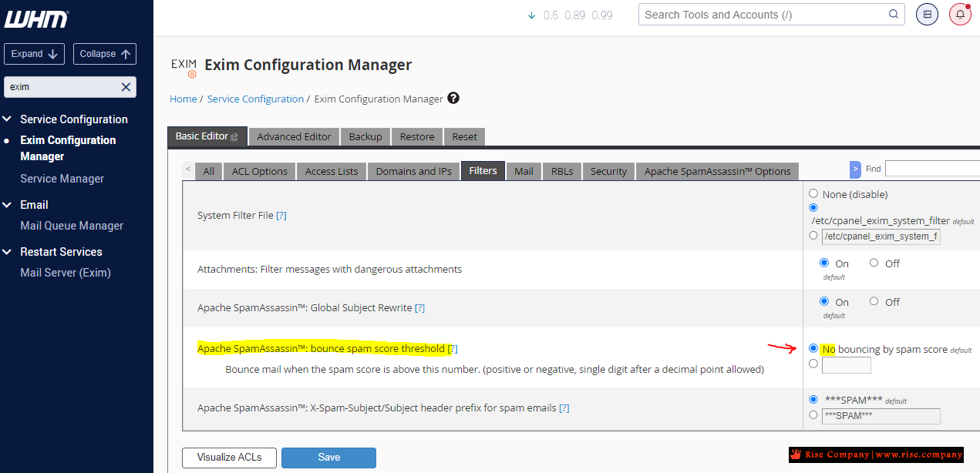Click the Exim icon next to page title
The height and width of the screenshot is (473, 980).
click(184, 67)
